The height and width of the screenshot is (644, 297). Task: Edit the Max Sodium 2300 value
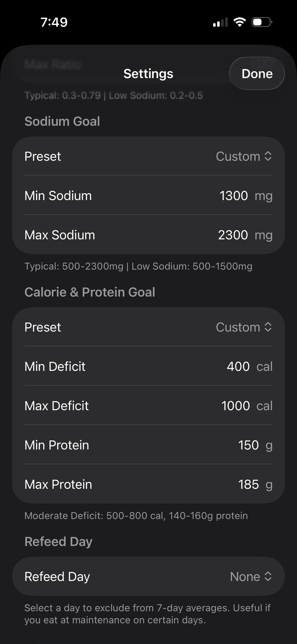coord(233,235)
